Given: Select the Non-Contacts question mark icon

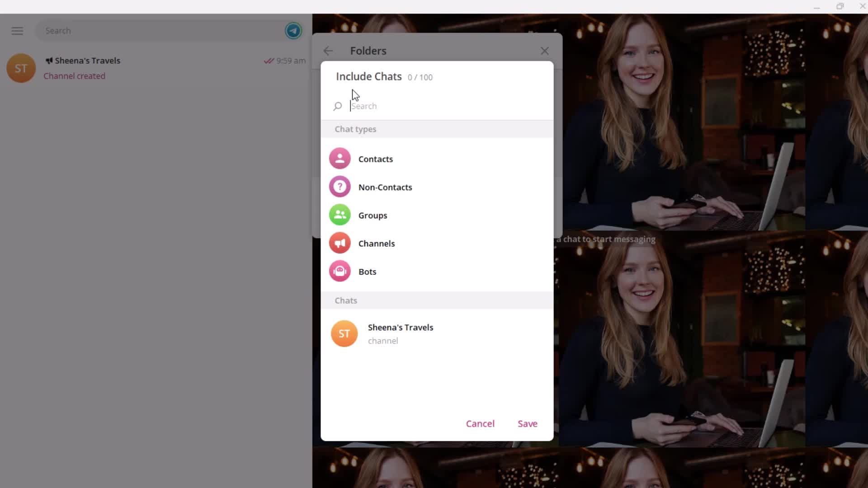Looking at the screenshot, I should (340, 187).
